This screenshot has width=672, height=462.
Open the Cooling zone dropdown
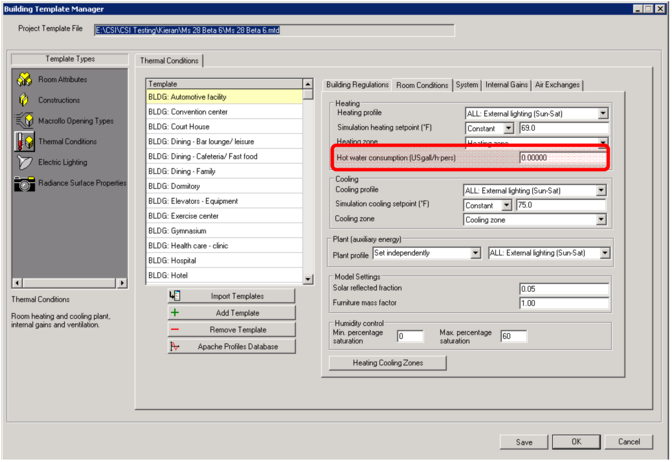[x=603, y=220]
